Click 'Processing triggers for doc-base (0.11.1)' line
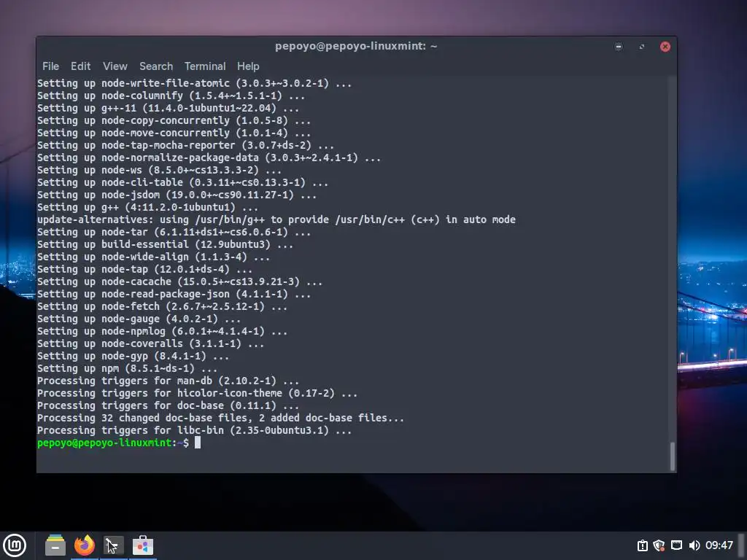This screenshot has height=560, width=747. click(x=169, y=405)
